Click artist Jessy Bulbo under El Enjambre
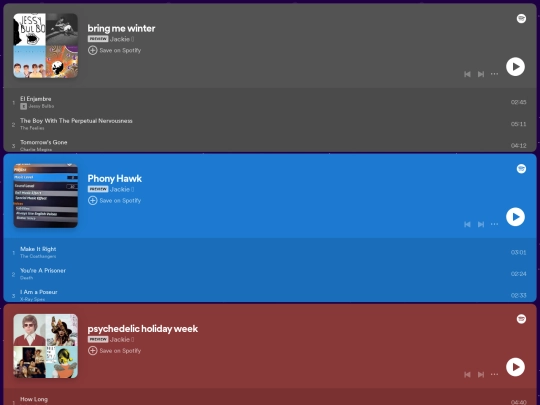This screenshot has width=540, height=405. click(x=41, y=106)
